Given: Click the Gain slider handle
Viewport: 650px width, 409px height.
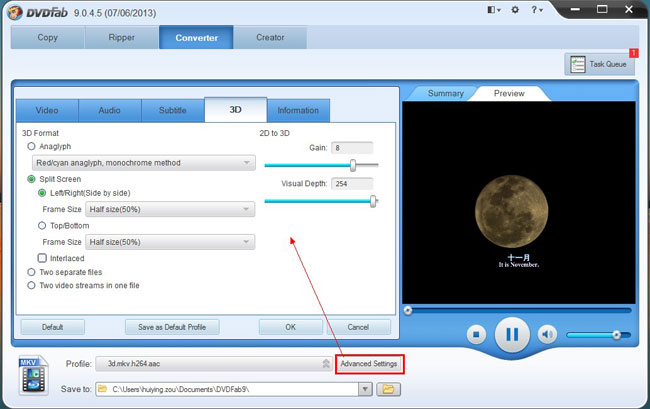Looking at the screenshot, I should coord(353,165).
